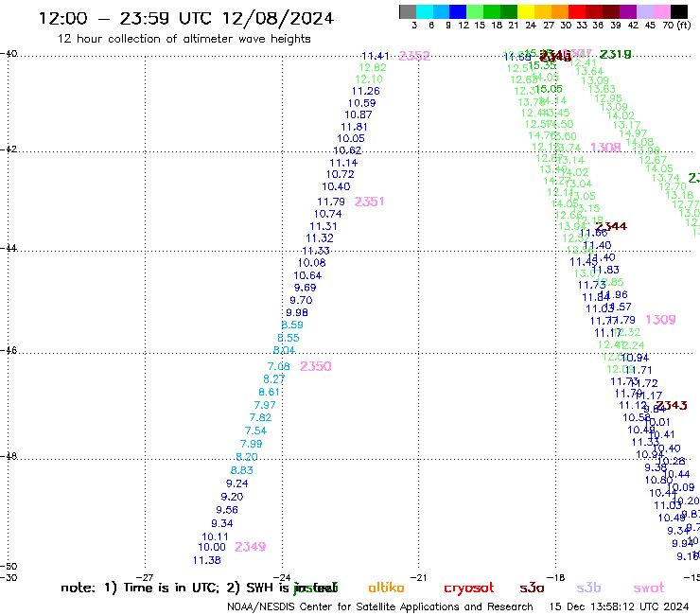Click the NOAA/NESDIS Center credit text

click(380, 607)
